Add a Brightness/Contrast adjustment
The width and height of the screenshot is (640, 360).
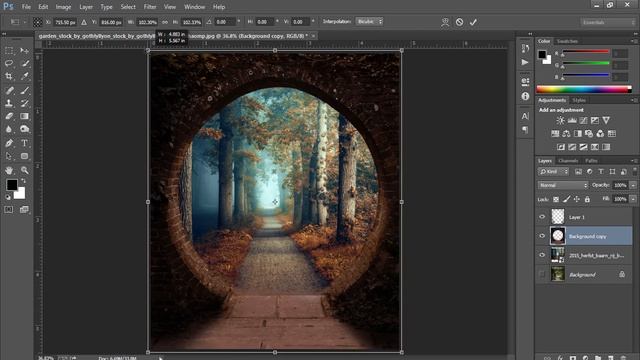click(560, 120)
